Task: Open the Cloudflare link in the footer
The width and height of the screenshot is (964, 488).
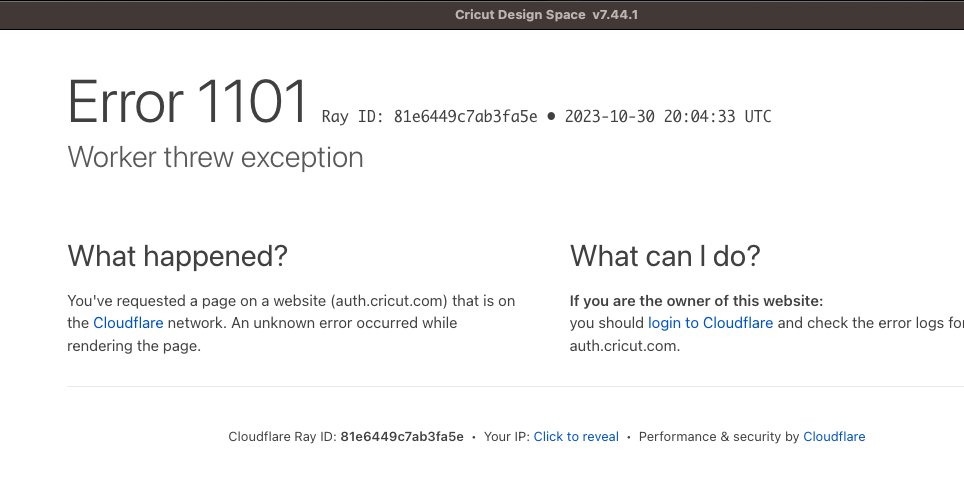Action: coord(834,437)
